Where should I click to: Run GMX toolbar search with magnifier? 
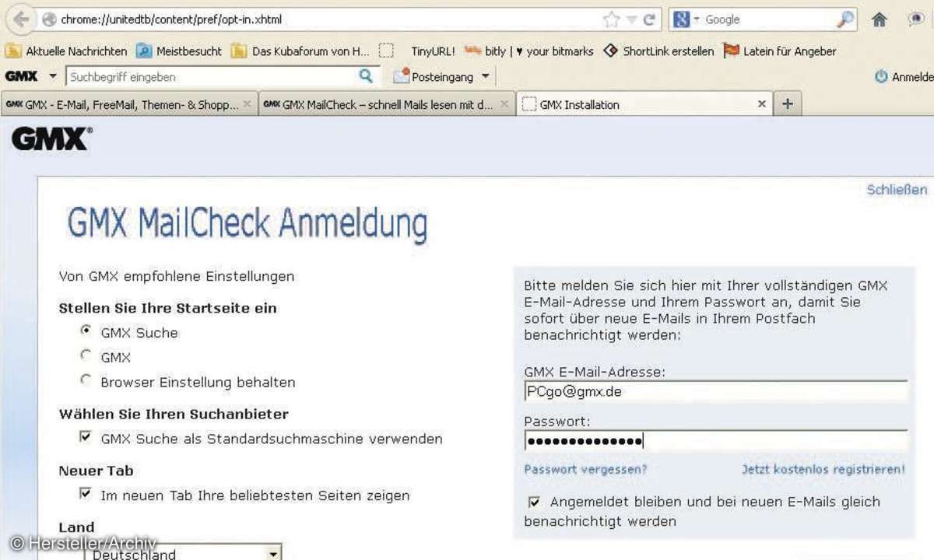pyautogui.click(x=366, y=76)
